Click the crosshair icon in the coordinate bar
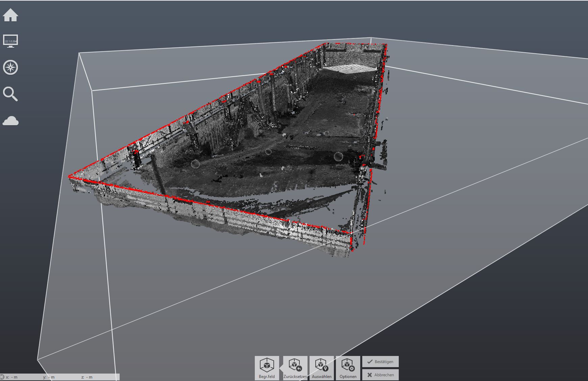Screen dimensions: 588x381 [x=2, y=377]
